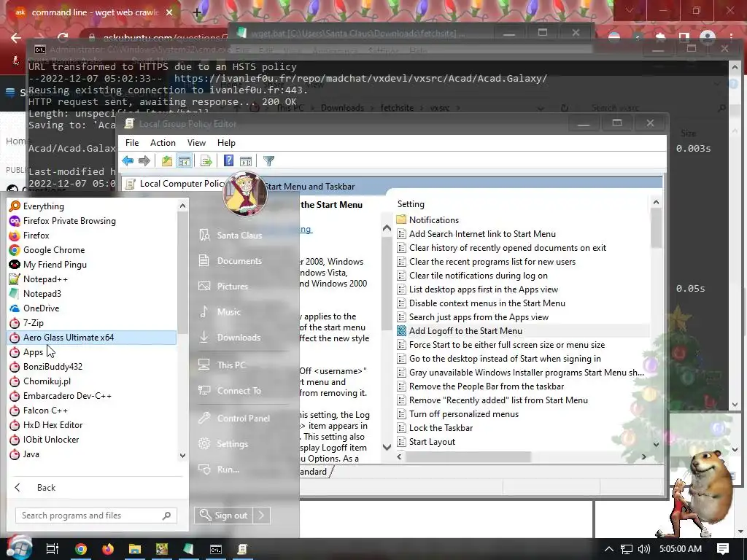747x560 pixels.
Task: Click Chrome icon on the taskbar
Action: click(x=80, y=549)
